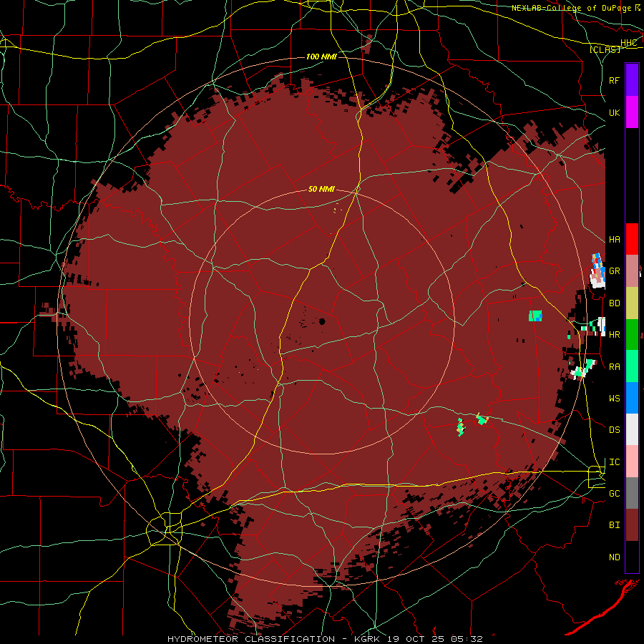Click the green-blue rain echo square east of center
644x644 pixels.
coord(535,316)
